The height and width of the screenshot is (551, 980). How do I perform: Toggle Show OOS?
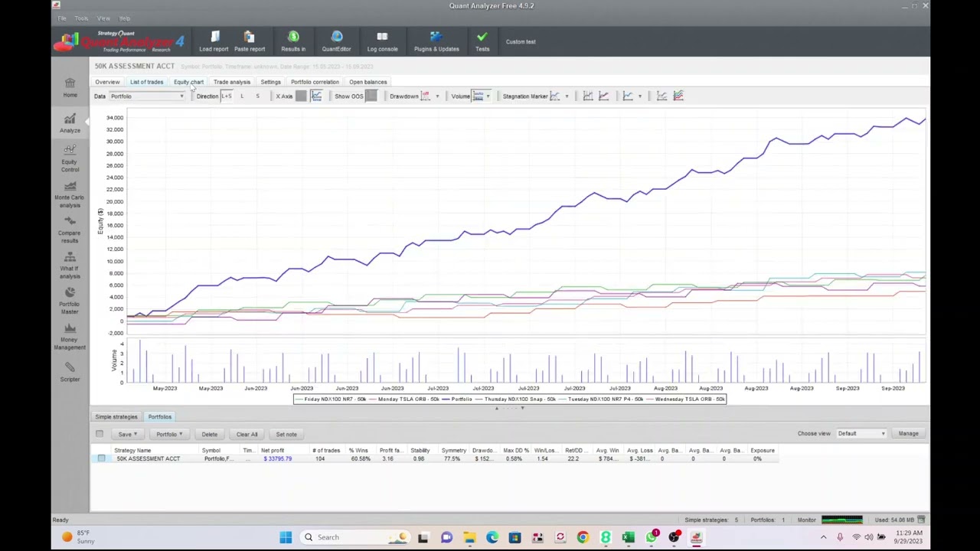point(371,96)
